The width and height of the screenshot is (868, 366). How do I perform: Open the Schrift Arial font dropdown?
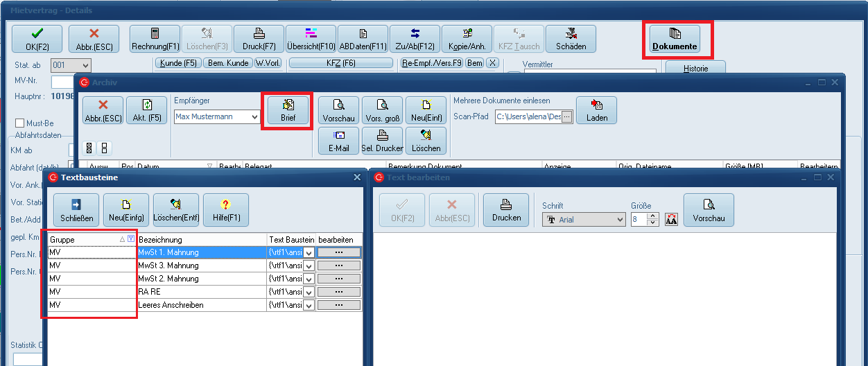pyautogui.click(x=619, y=220)
